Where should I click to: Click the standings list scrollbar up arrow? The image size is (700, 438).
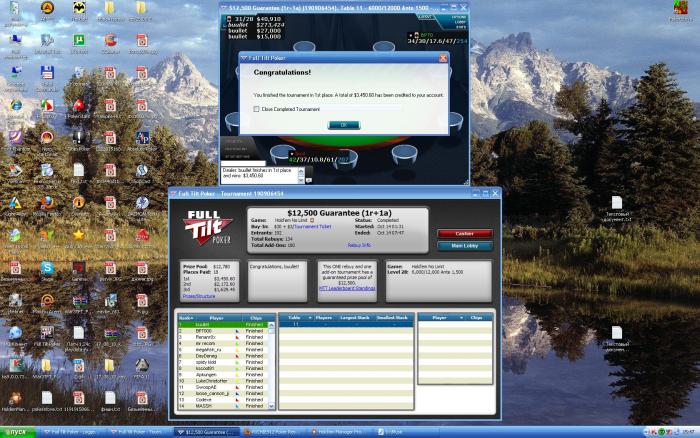271,325
